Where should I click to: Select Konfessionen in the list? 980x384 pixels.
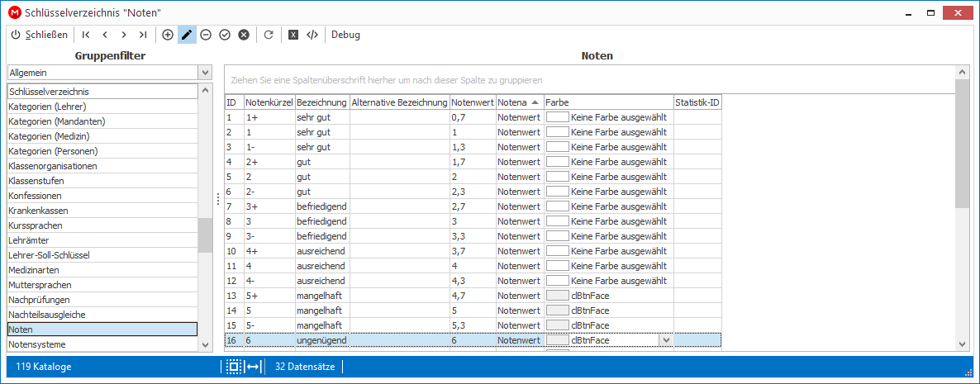pyautogui.click(x=102, y=196)
